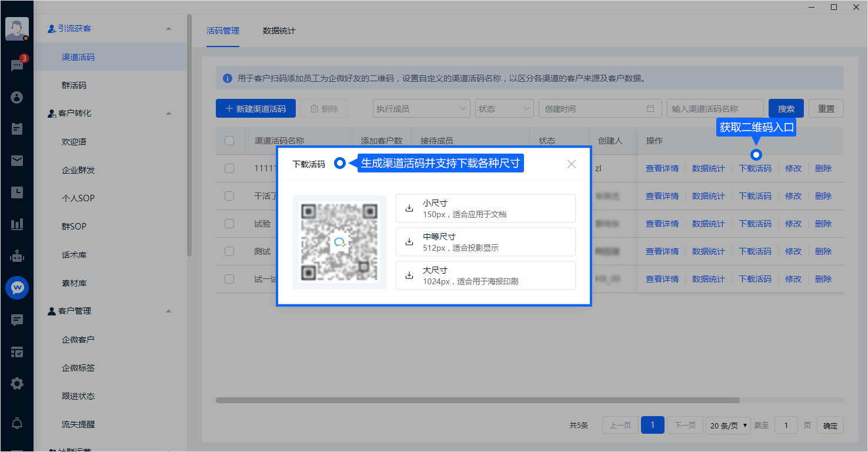
Task: Select 群活码 in the sidebar menu
Action: pyautogui.click(x=74, y=85)
